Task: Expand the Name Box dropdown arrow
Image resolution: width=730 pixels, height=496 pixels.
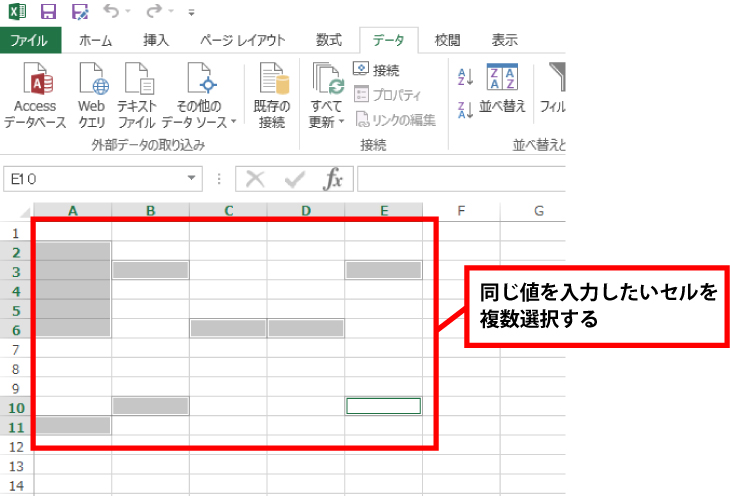Action: pyautogui.click(x=191, y=178)
